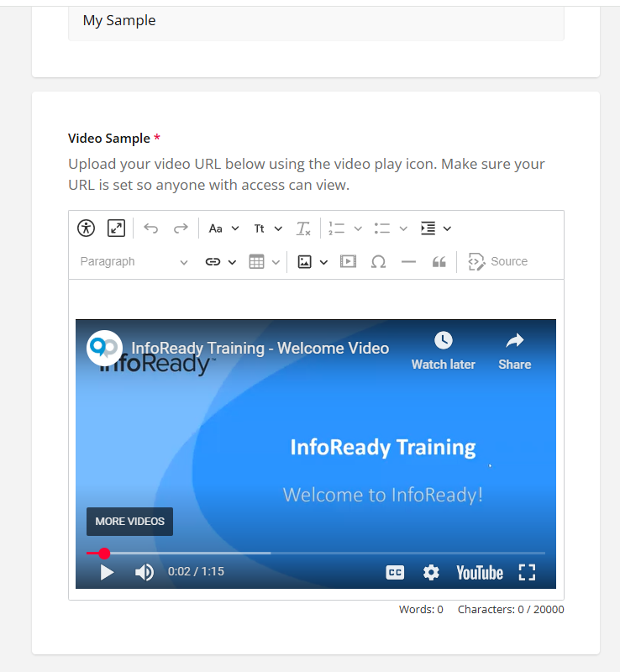Screen dimensions: 620x672
Task: Insert a numbered list
Action: point(337,228)
